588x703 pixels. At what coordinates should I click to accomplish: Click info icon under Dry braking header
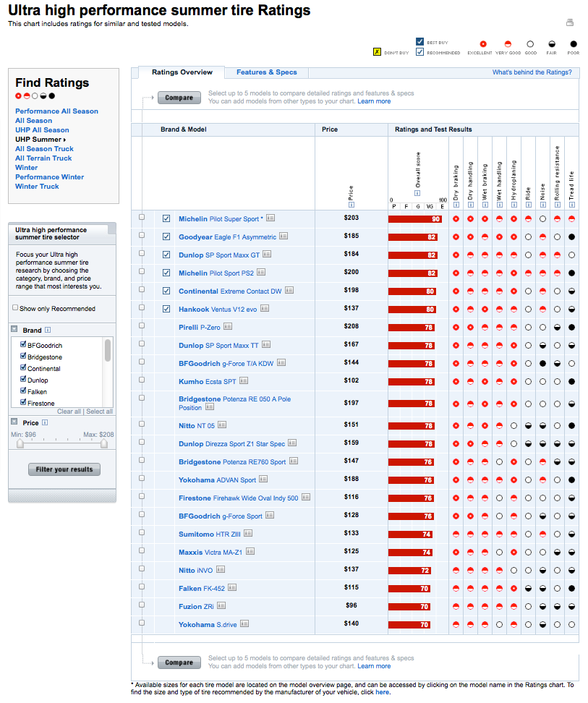click(x=456, y=205)
